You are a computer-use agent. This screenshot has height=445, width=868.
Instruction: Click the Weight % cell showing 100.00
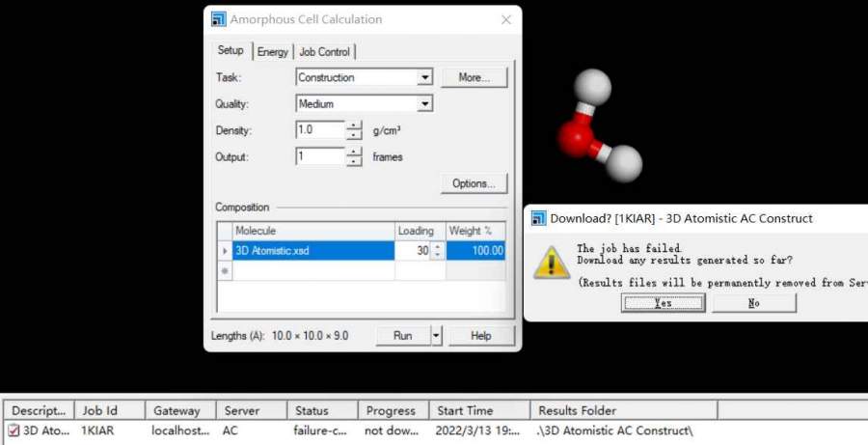coord(476,250)
